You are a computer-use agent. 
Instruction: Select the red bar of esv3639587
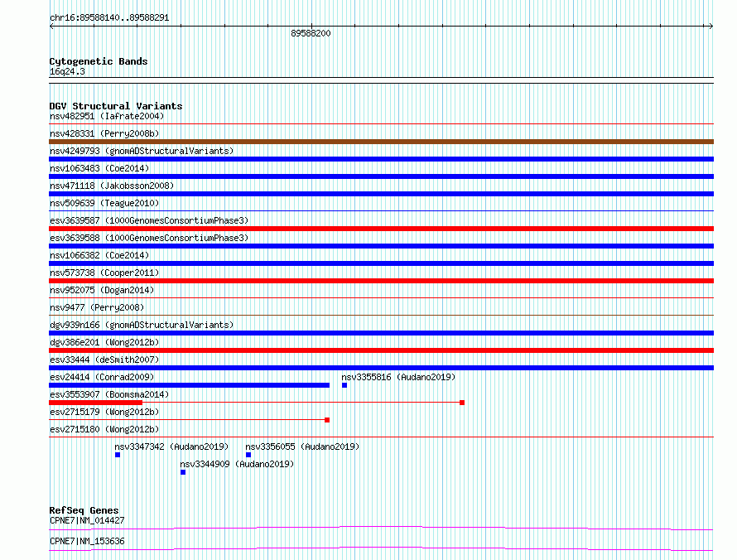tap(381, 229)
